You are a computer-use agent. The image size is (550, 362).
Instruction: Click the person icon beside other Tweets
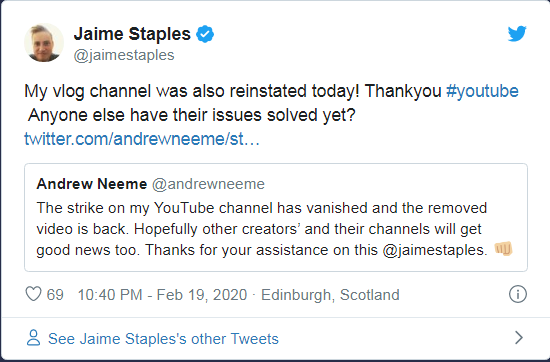33,338
